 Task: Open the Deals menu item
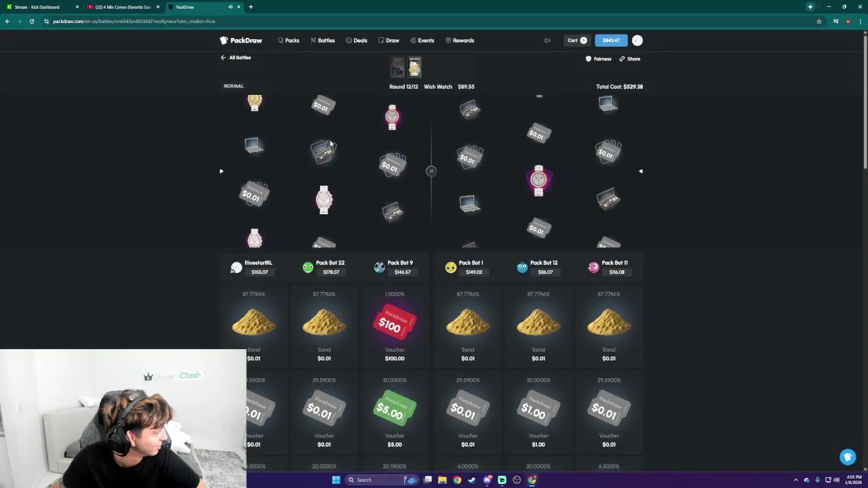pos(357,41)
